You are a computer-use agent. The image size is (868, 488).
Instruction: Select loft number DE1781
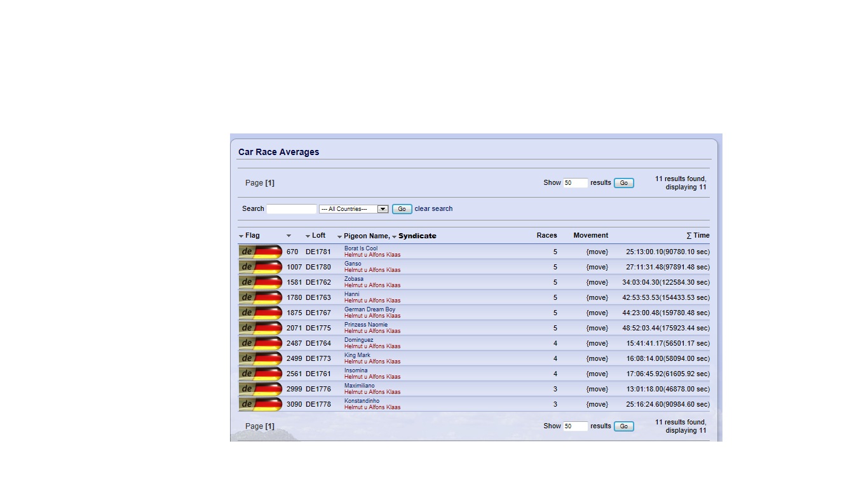(x=318, y=252)
